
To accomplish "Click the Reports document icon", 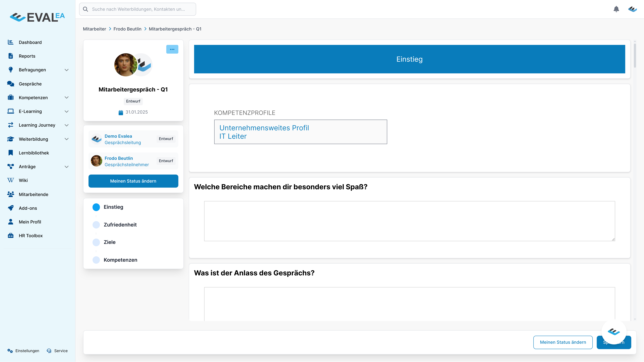I will [10, 56].
